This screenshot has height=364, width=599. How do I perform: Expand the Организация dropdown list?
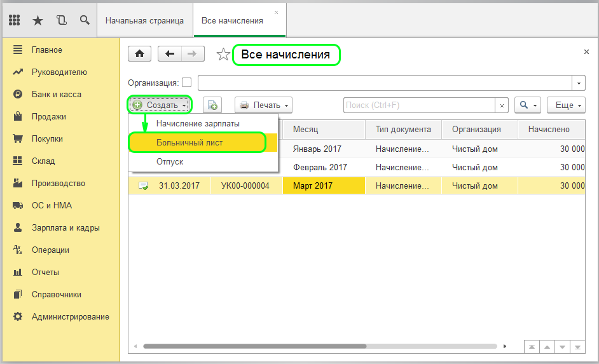pyautogui.click(x=579, y=83)
